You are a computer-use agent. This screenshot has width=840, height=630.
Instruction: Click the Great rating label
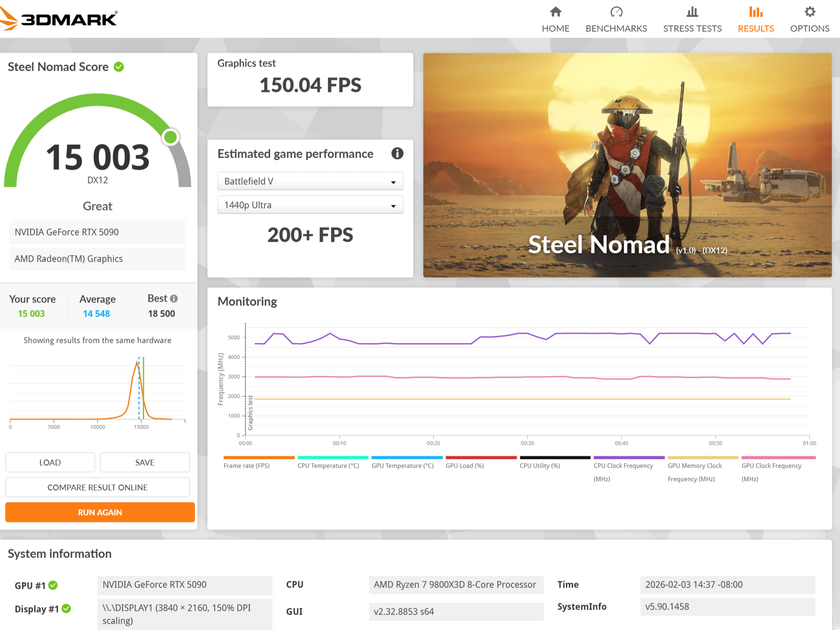[x=98, y=206]
